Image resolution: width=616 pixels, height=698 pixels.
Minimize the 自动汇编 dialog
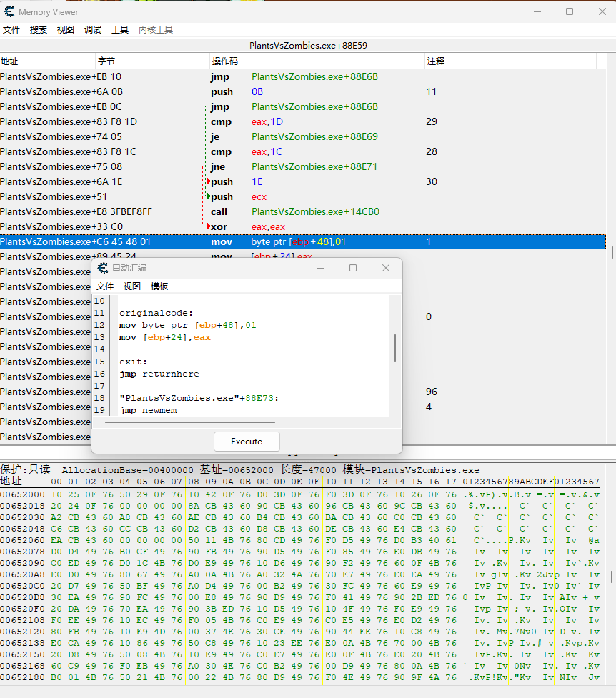point(319,268)
